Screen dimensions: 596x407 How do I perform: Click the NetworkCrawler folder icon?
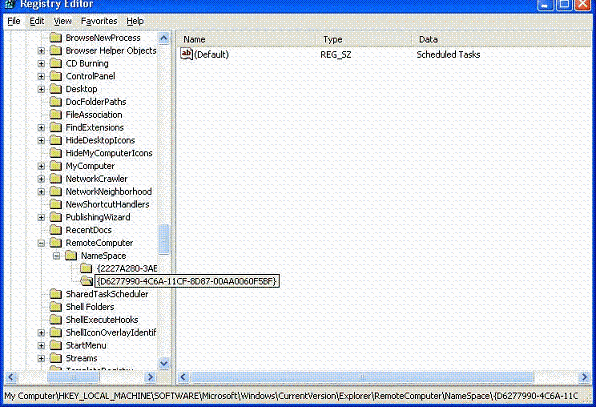click(x=56, y=179)
